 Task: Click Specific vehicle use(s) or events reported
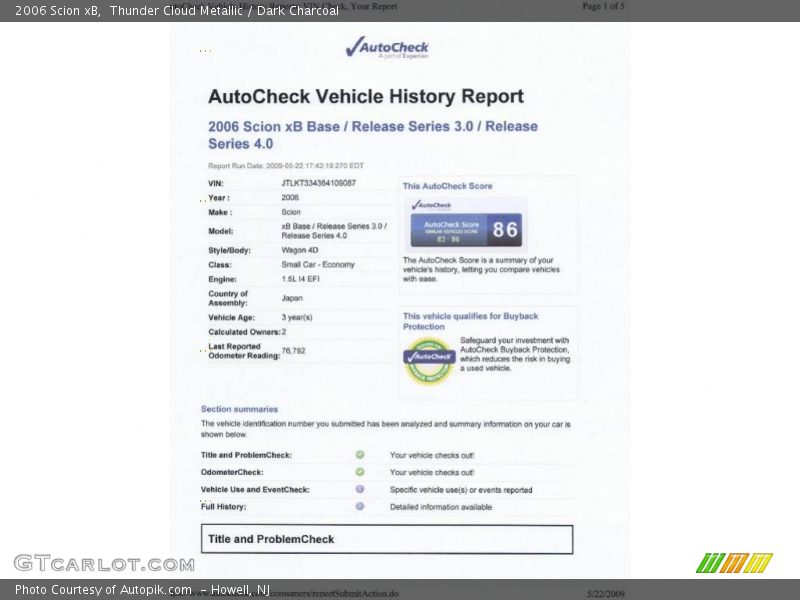tap(461, 490)
